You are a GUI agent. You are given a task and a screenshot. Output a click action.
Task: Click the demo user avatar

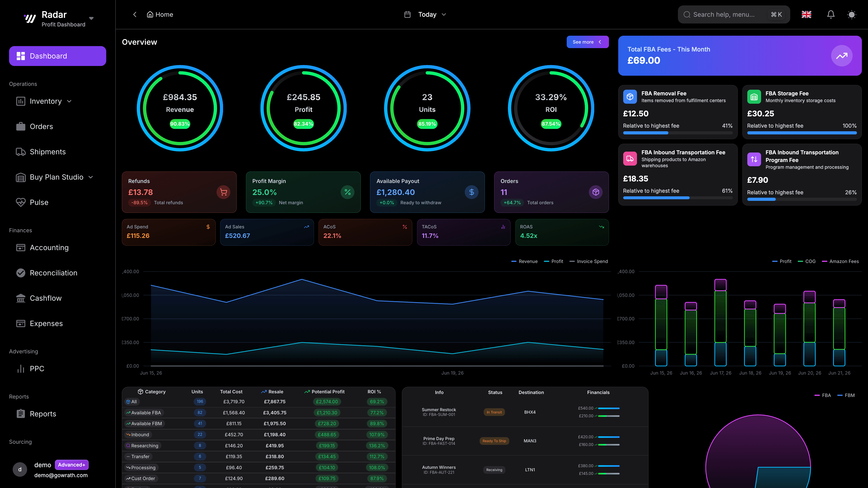pyautogui.click(x=20, y=469)
